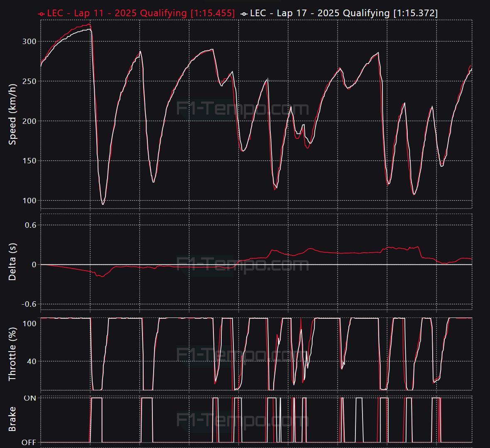Select the "Speed (km/h)" axis title

click(x=12, y=114)
